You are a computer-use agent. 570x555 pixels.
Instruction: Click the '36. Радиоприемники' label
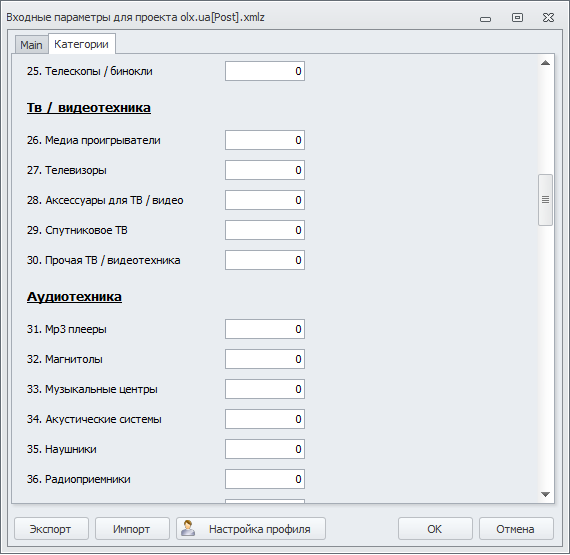(x=79, y=479)
